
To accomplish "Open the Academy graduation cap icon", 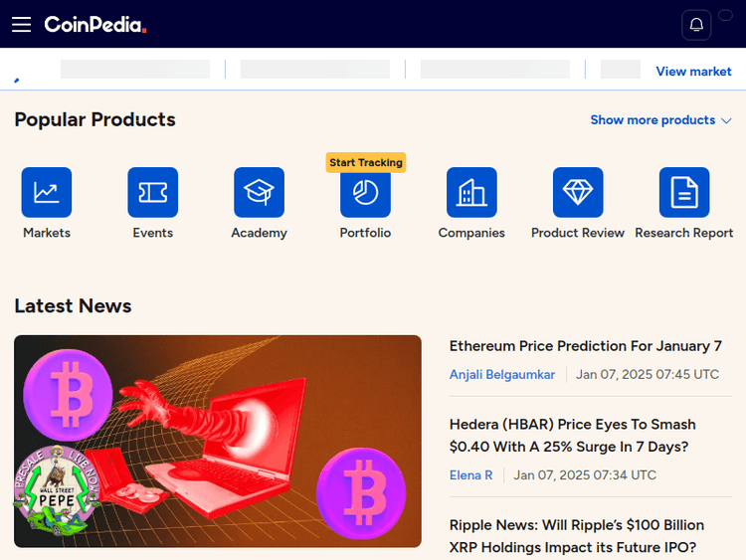I will (260, 192).
